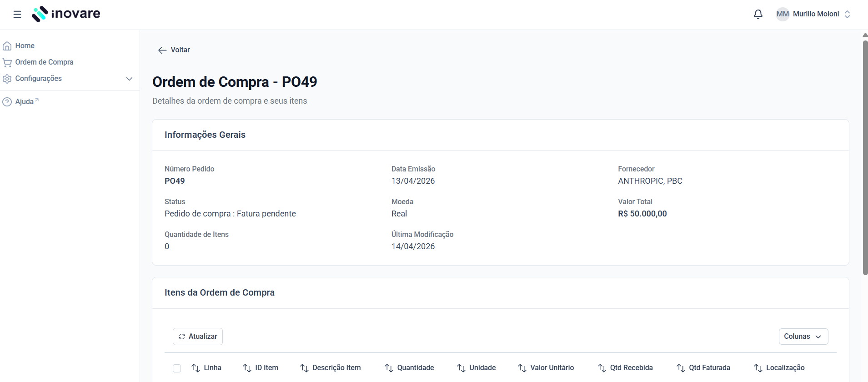Select the ANTHROPIC, PBC supplier value
The width and height of the screenshot is (868, 382).
click(x=650, y=181)
